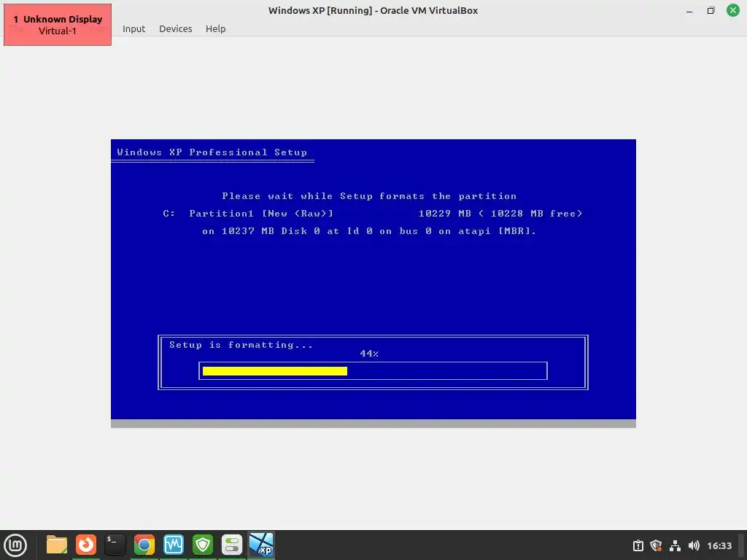
Task: Open the security shield tray icon
Action: [656, 545]
